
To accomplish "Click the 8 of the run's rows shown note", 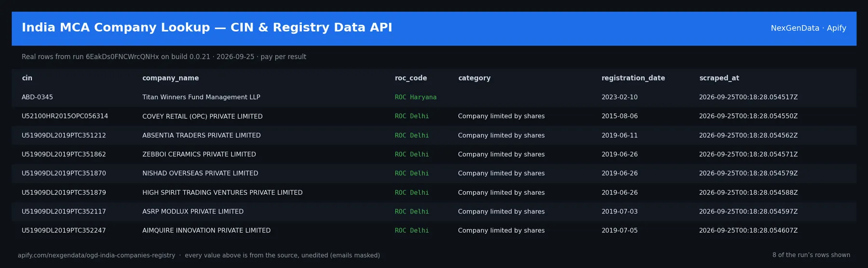I will (811, 255).
